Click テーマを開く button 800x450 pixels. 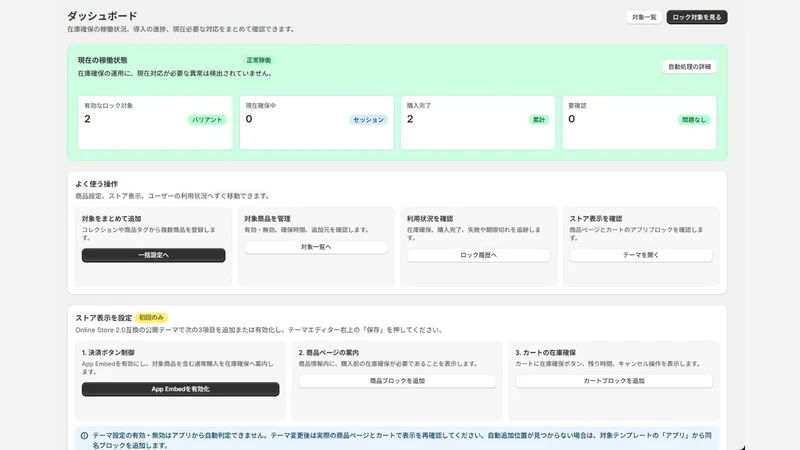641,255
